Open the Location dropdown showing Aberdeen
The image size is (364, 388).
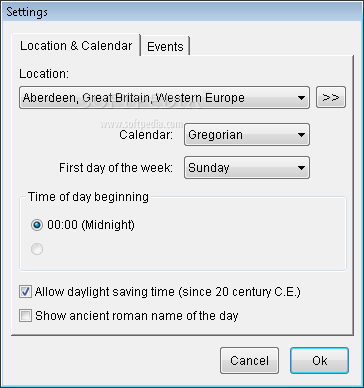[x=164, y=98]
